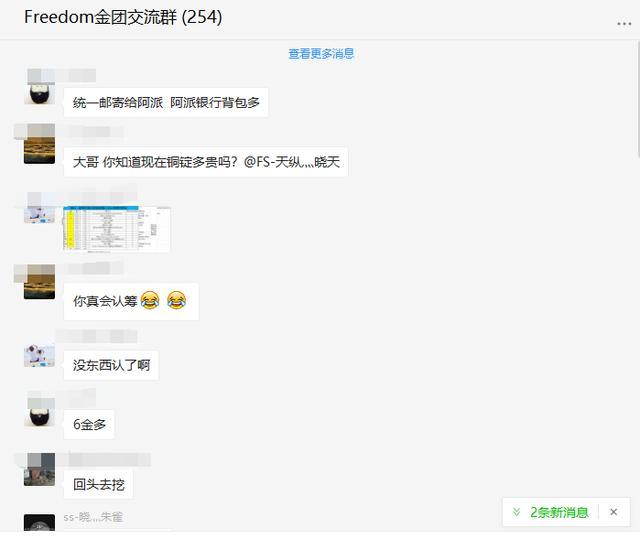The height and width of the screenshot is (539, 640).
Task: Click 查看更多消息 to load earlier messages
Action: (321, 53)
